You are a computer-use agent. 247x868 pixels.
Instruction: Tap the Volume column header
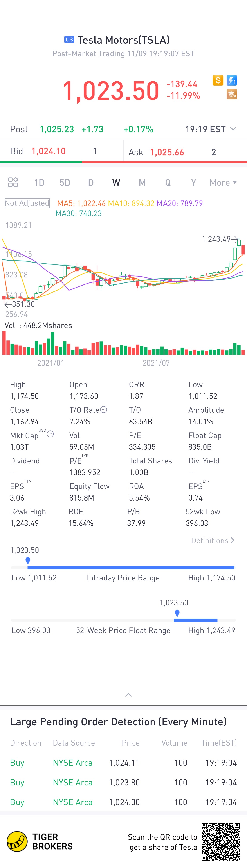click(174, 743)
